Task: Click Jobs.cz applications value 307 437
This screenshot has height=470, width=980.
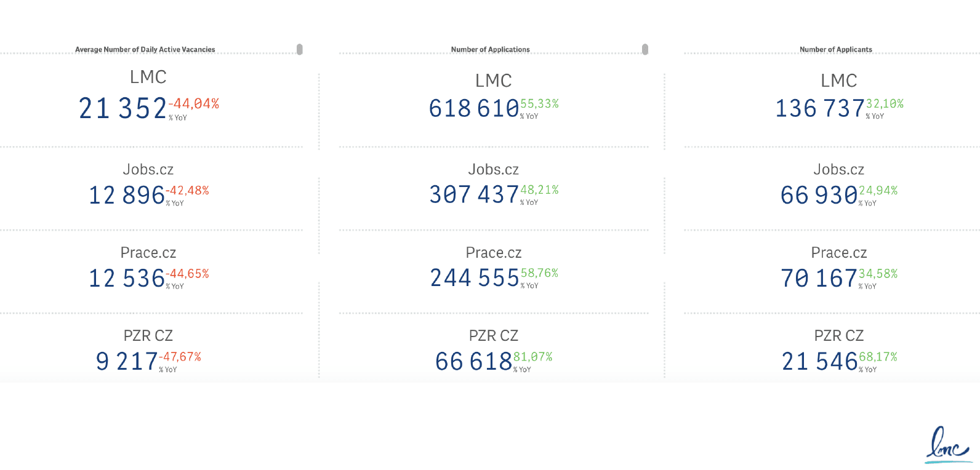Action: [x=474, y=194]
